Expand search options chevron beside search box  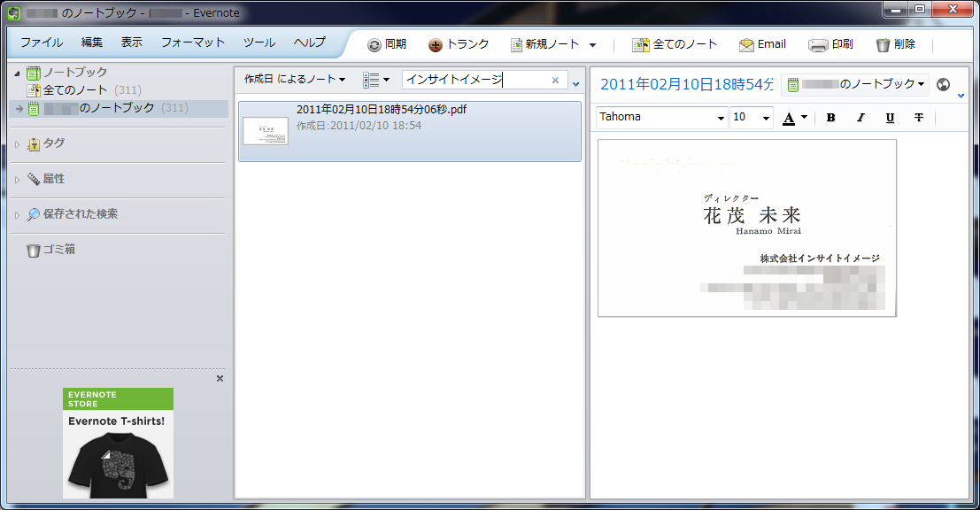pyautogui.click(x=575, y=84)
